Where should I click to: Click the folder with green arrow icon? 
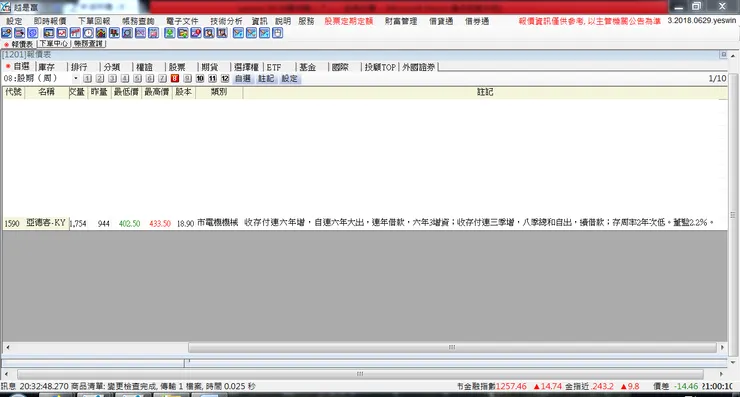point(183,33)
